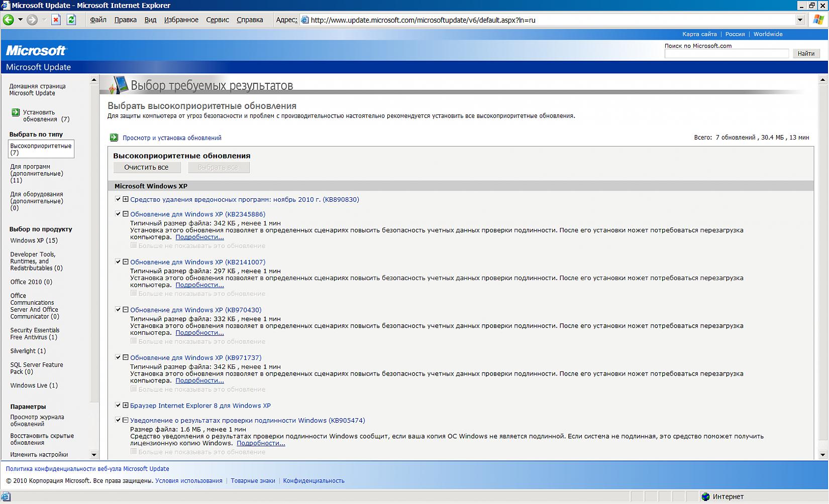The height and width of the screenshot is (504, 829).
Task: Click the browser Back arrow icon
Action: click(x=9, y=20)
